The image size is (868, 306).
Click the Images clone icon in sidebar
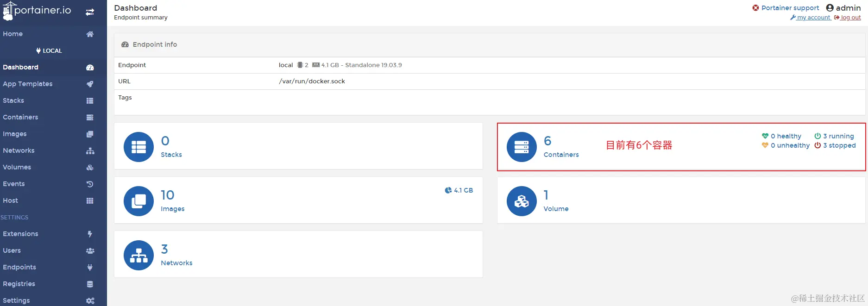(90, 134)
